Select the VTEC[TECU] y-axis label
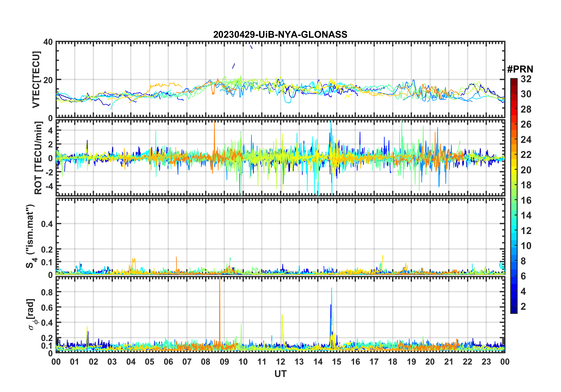The height and width of the screenshot is (392, 561). [36, 80]
